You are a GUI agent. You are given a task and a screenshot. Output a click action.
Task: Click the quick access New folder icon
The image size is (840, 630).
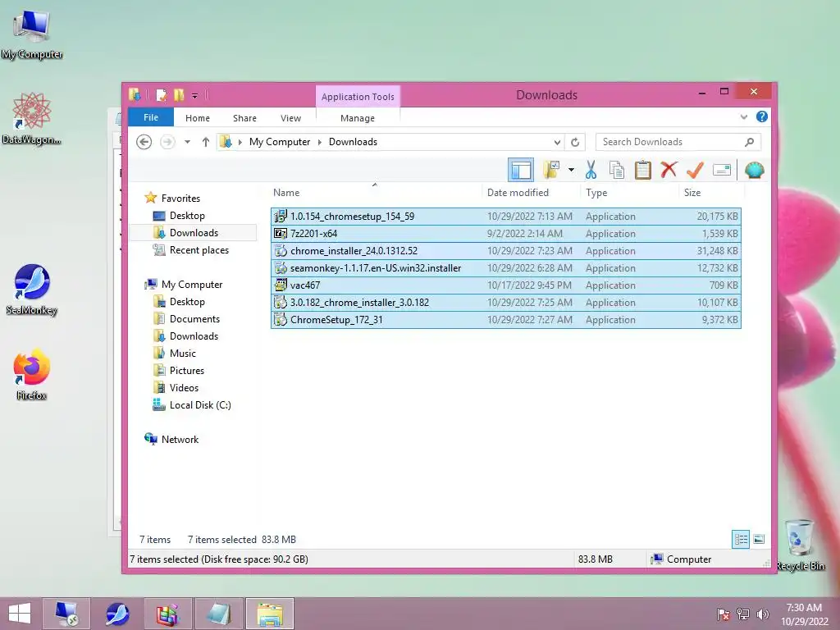178,95
